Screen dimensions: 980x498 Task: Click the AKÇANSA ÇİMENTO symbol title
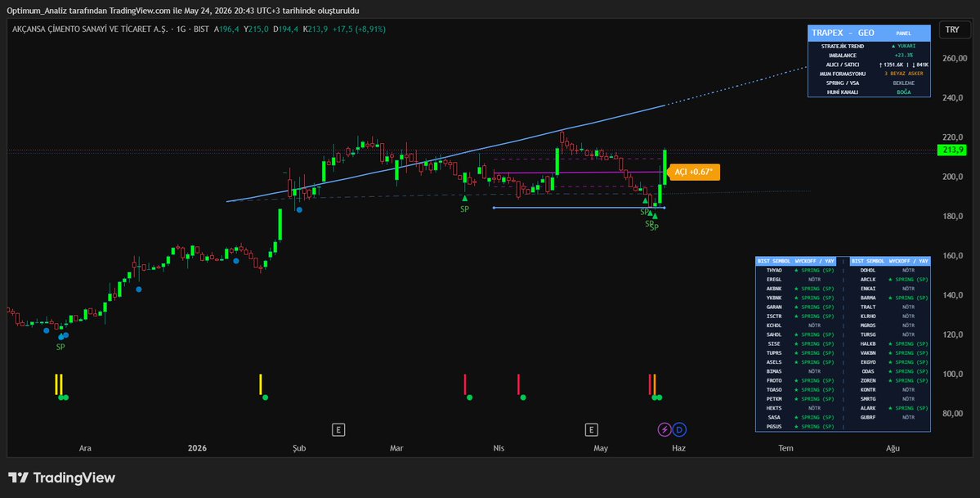(x=89, y=29)
